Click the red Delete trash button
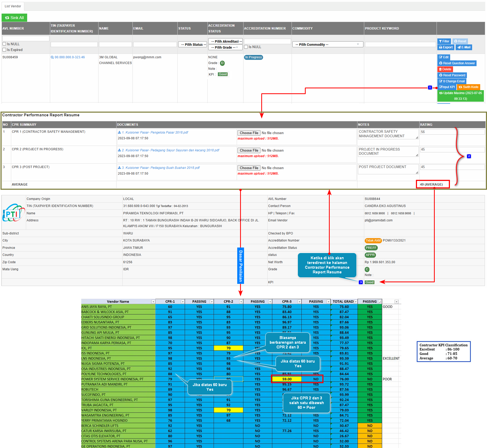 pyautogui.click(x=445, y=69)
